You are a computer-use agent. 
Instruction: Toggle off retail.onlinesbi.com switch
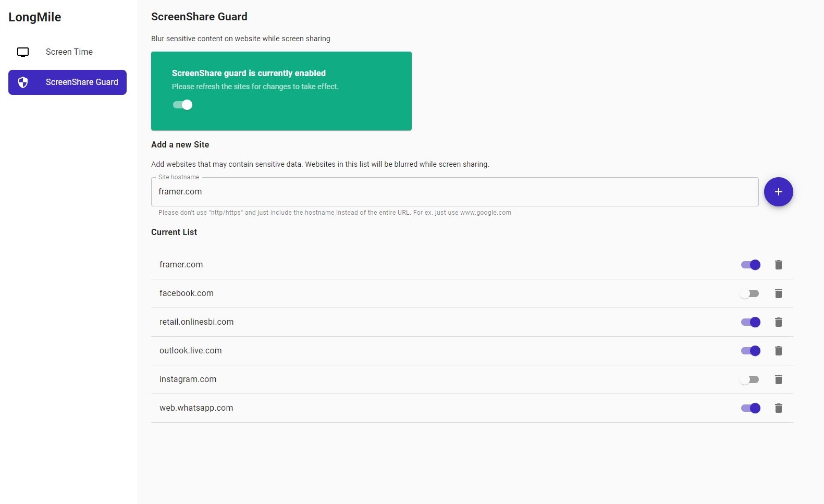pos(751,322)
